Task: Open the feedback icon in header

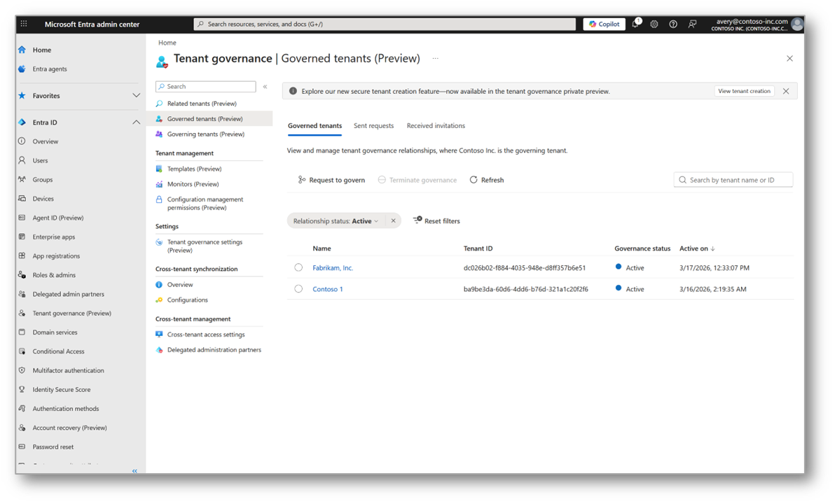Action: point(692,24)
